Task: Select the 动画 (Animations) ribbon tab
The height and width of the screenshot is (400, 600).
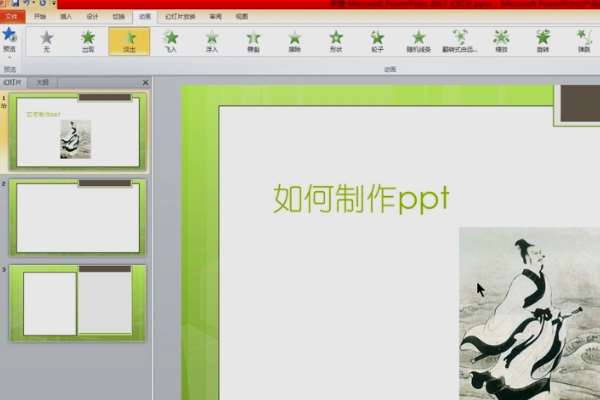Action: (145, 16)
